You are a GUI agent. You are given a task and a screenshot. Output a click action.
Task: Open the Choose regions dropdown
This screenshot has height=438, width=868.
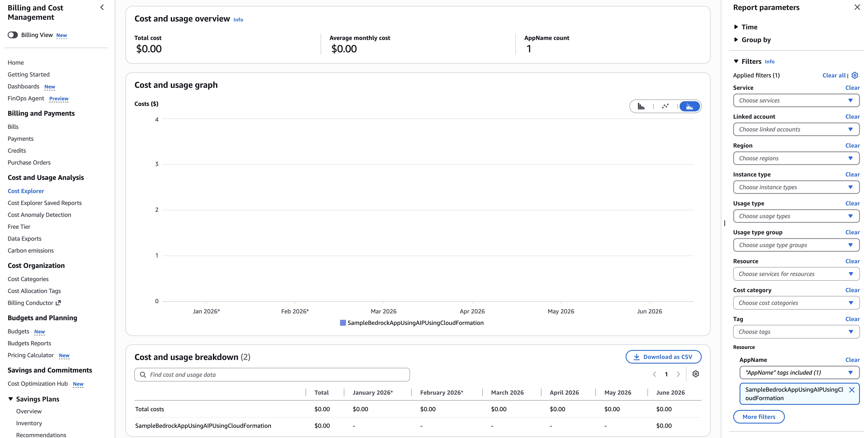coord(796,158)
